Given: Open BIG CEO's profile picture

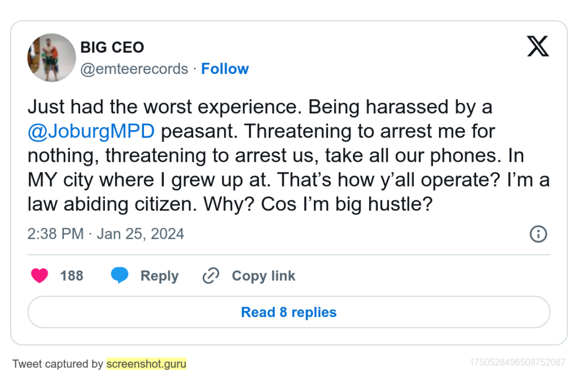Looking at the screenshot, I should coord(51,58).
